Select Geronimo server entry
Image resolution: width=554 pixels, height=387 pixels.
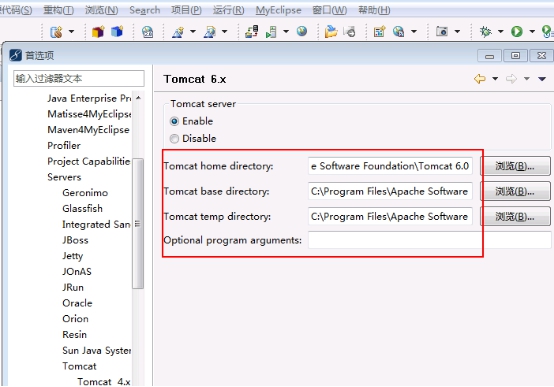(x=85, y=193)
